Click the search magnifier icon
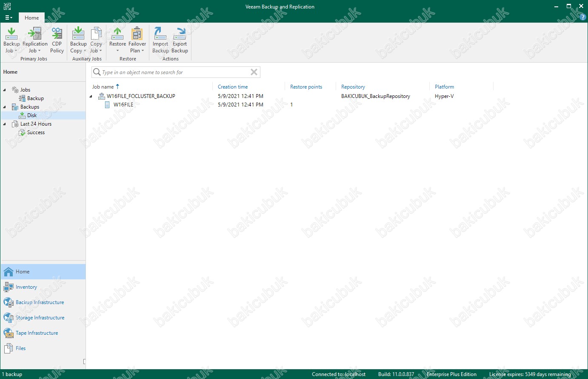 click(x=97, y=72)
